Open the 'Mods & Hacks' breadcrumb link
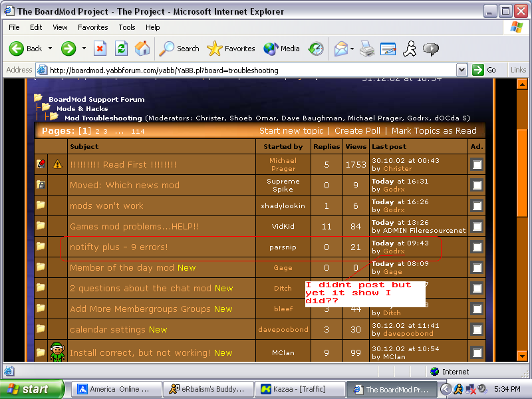The width and height of the screenshot is (532, 399). click(82, 108)
